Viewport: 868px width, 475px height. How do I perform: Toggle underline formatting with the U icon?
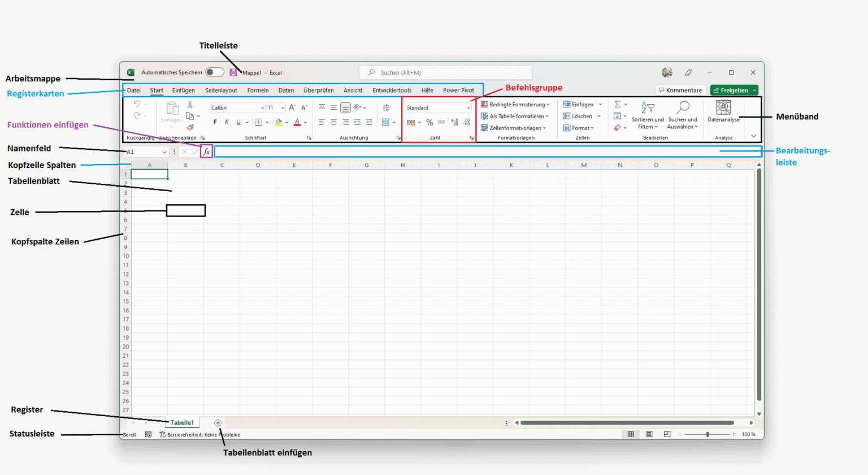click(x=238, y=122)
